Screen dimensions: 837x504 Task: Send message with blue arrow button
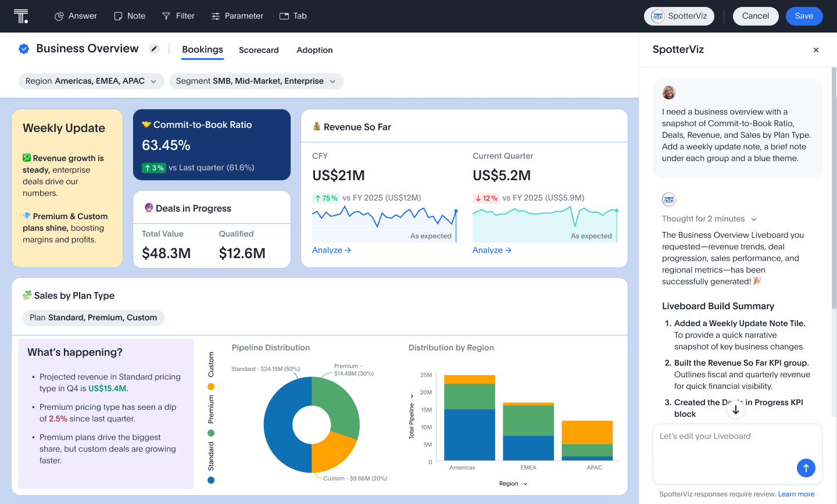pyautogui.click(x=806, y=468)
